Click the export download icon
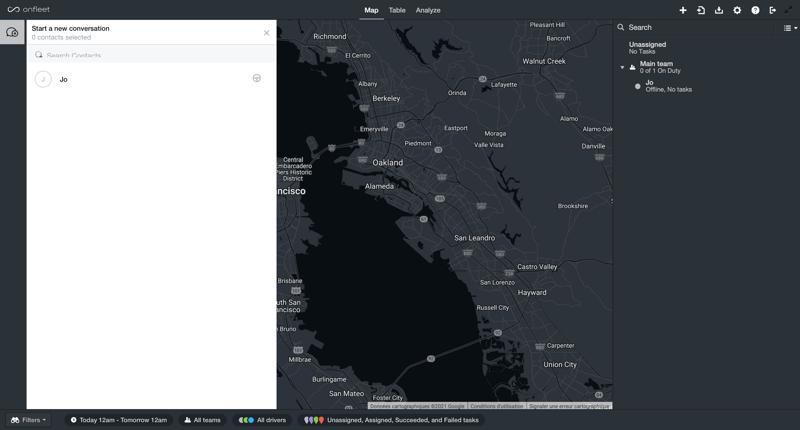800x430 pixels. 719,10
